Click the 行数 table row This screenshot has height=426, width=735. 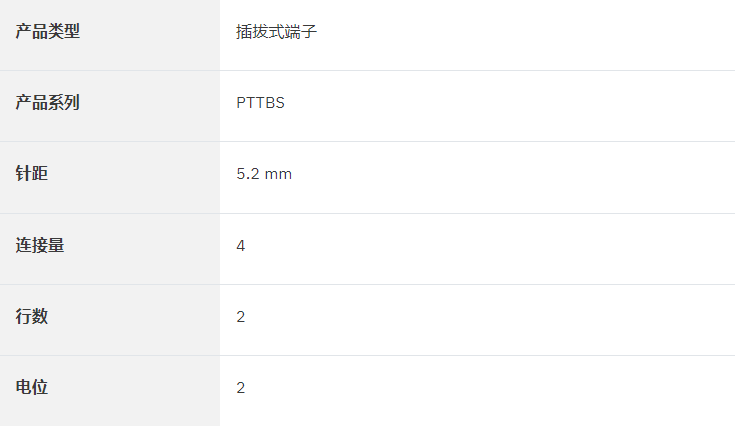point(368,320)
